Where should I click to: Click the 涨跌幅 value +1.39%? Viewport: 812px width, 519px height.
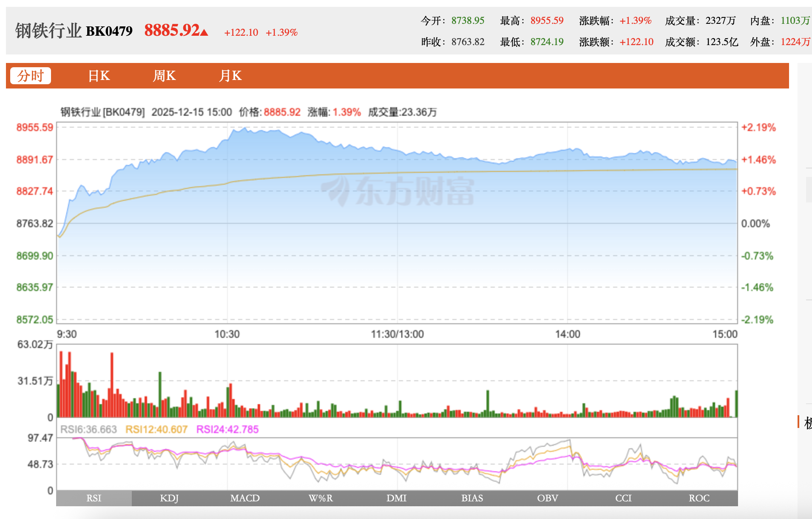(635, 20)
